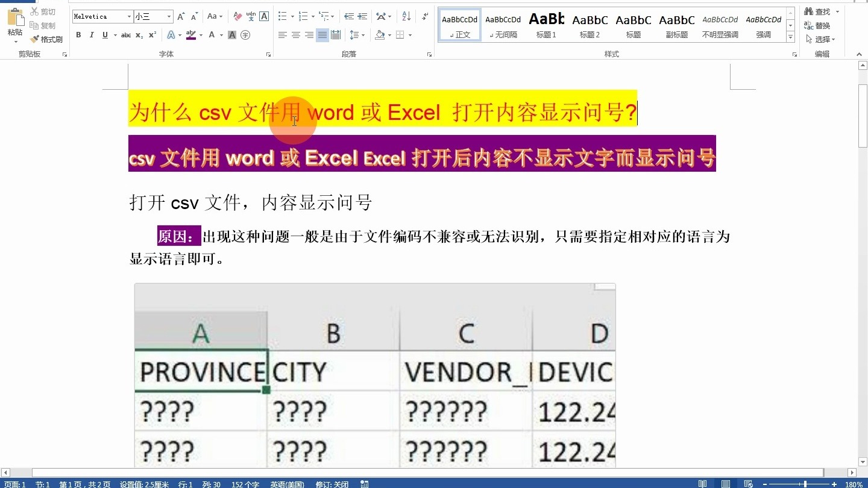
Task: Expand the styles gallery More arrow
Action: pos(790,37)
